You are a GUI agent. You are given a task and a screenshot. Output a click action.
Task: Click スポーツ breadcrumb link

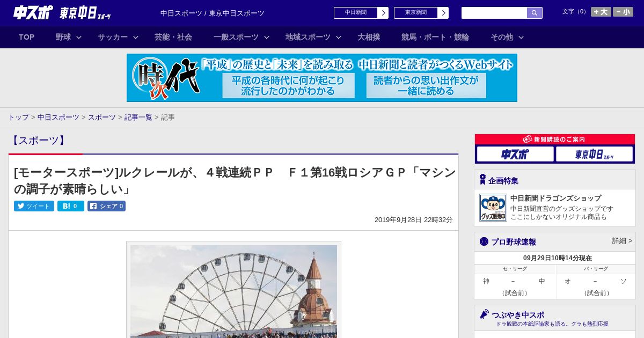(102, 117)
